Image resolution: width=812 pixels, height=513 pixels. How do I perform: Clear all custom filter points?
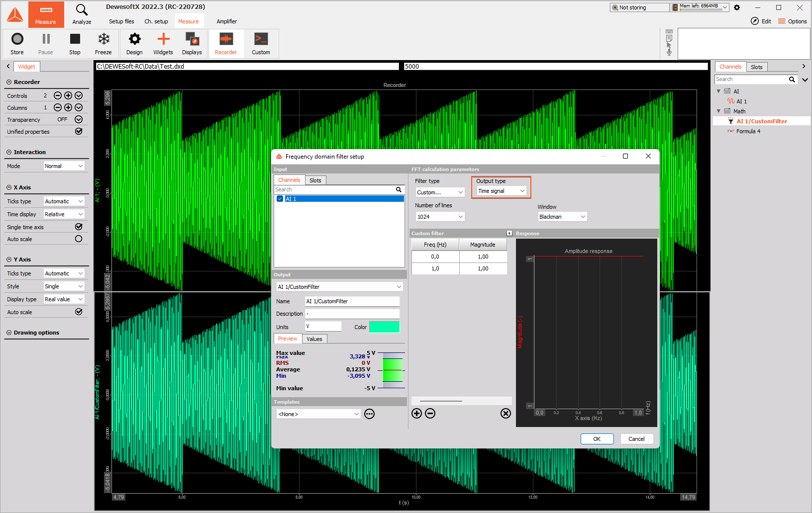(x=506, y=414)
